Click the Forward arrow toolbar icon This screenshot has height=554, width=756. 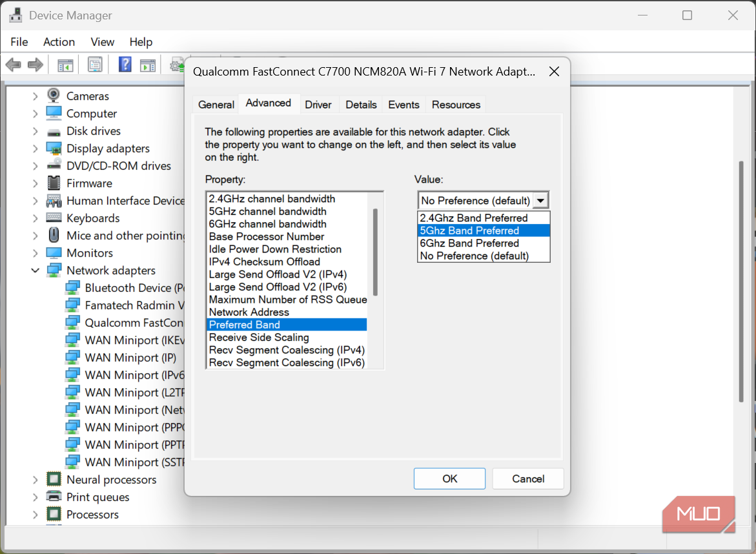[x=36, y=64]
